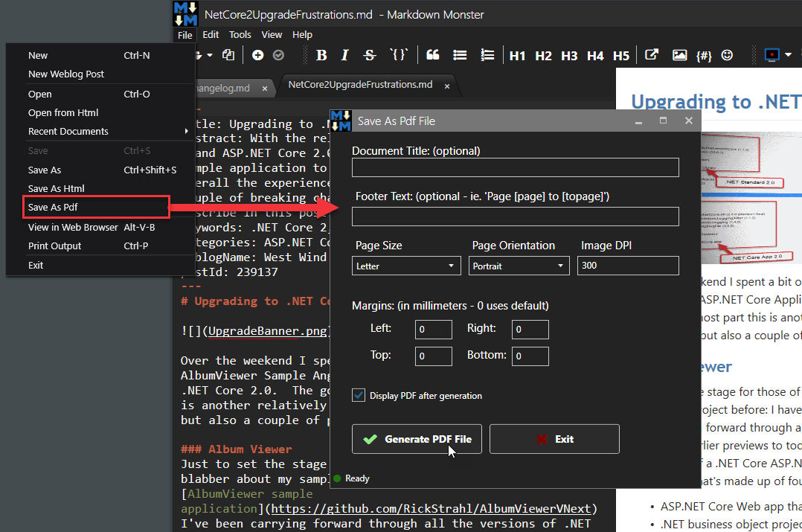Close the Save As Pdf File dialog
The image size is (802, 532).
pyautogui.click(x=688, y=121)
